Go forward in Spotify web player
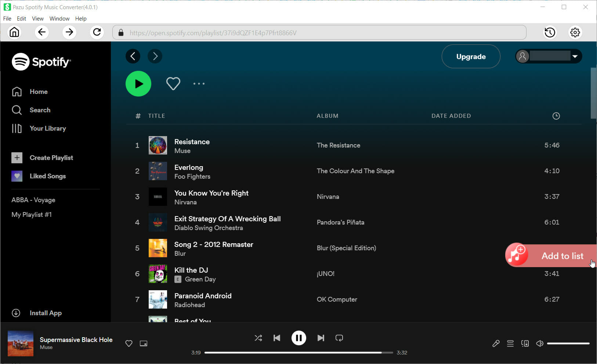 [155, 56]
